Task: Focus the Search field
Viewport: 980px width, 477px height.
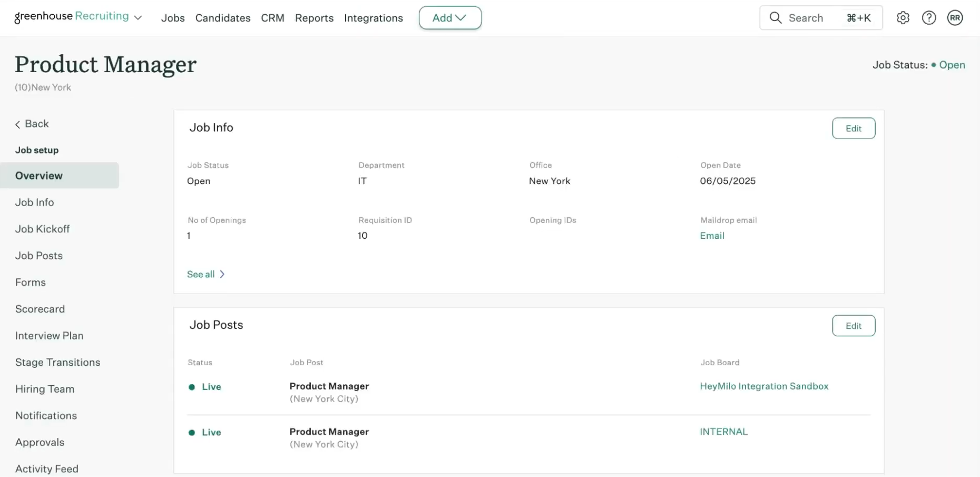Action: click(x=821, y=18)
